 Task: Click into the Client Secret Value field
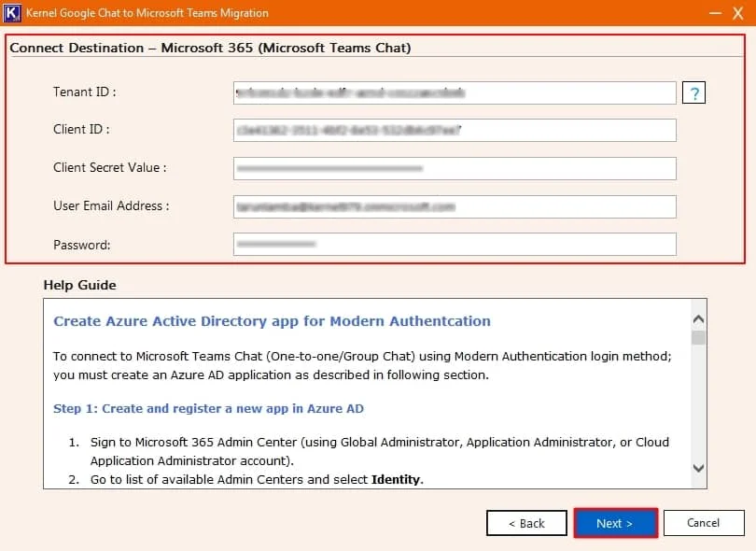(455, 168)
